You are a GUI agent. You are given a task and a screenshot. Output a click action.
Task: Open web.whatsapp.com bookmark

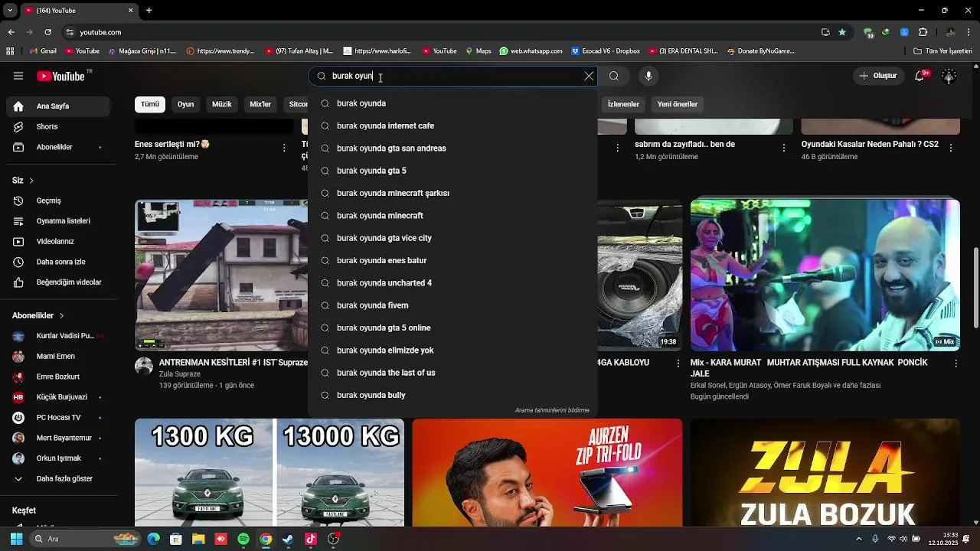[x=531, y=51]
